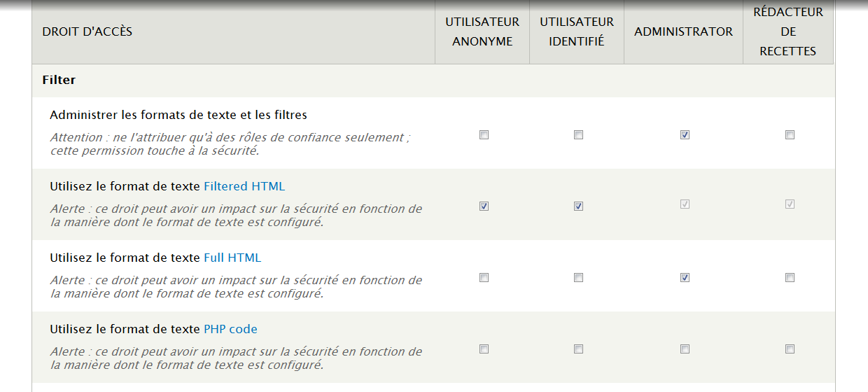Uncheck Full HTML for Administrator
Viewport: 868px width, 392px height.
pyautogui.click(x=685, y=278)
